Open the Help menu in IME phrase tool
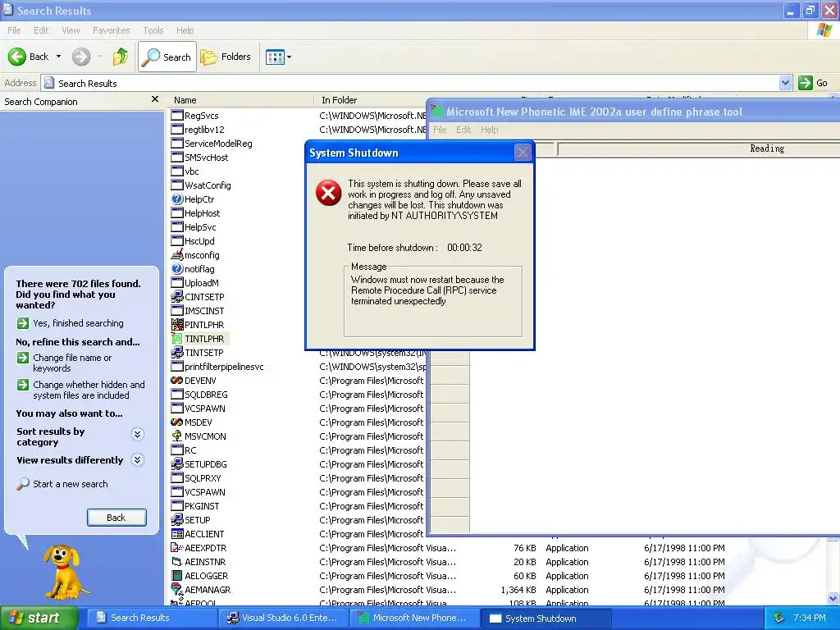840x630 pixels. [489, 130]
